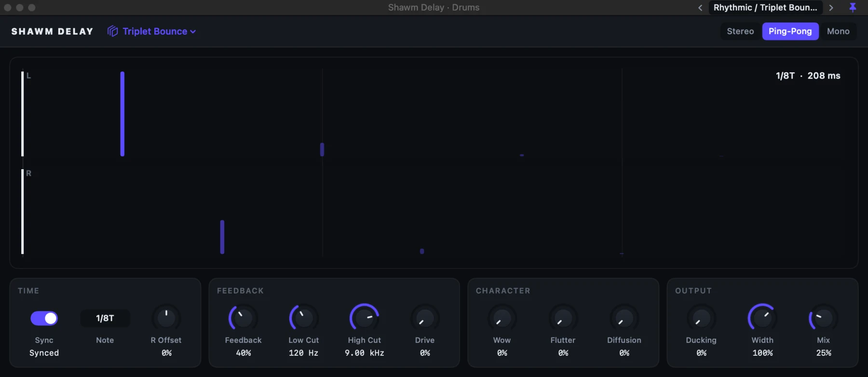Viewport: 868px width, 377px height.
Task: Toggle the Sync switch off
Action: [x=44, y=318]
